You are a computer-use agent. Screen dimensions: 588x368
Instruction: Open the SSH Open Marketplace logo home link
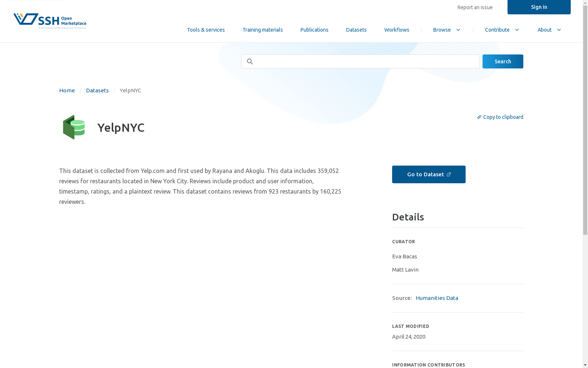(x=50, y=21)
